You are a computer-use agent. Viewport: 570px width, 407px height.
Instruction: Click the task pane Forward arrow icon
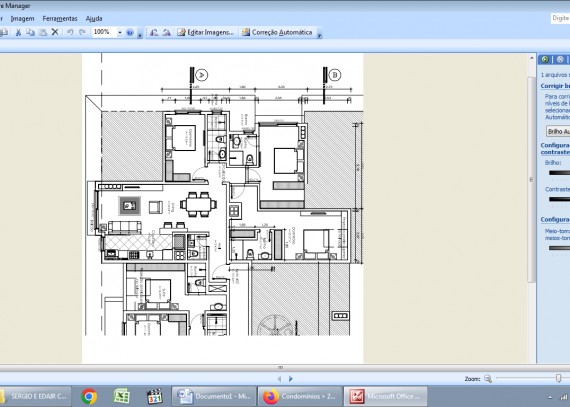point(560,59)
